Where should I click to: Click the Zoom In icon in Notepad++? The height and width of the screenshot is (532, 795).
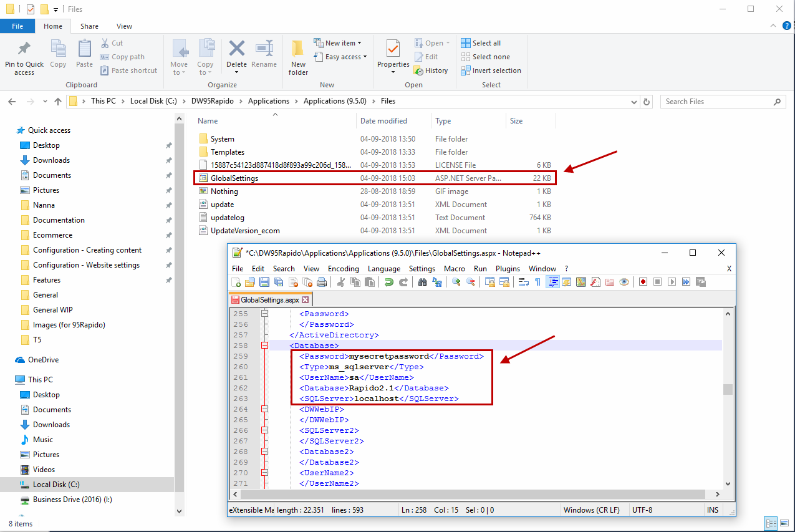(456, 282)
